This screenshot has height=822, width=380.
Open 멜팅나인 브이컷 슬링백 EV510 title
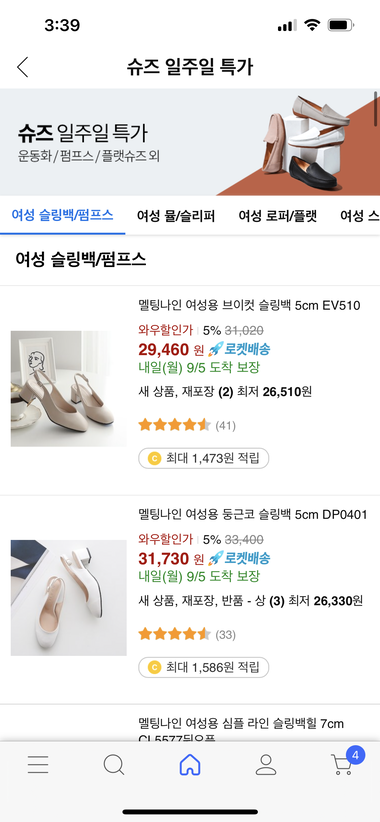click(x=249, y=305)
